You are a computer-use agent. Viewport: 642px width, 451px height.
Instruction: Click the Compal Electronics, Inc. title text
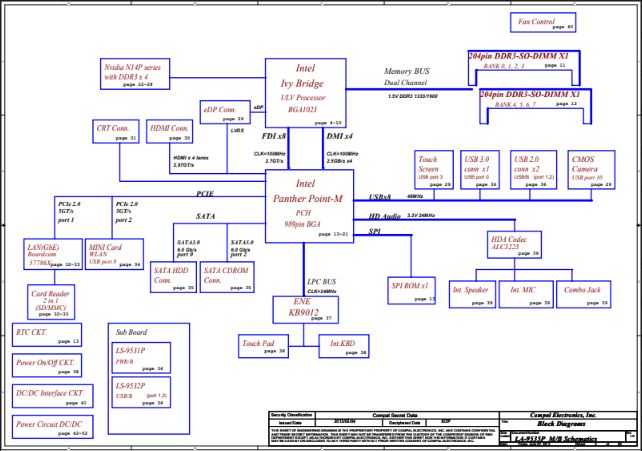point(563,415)
